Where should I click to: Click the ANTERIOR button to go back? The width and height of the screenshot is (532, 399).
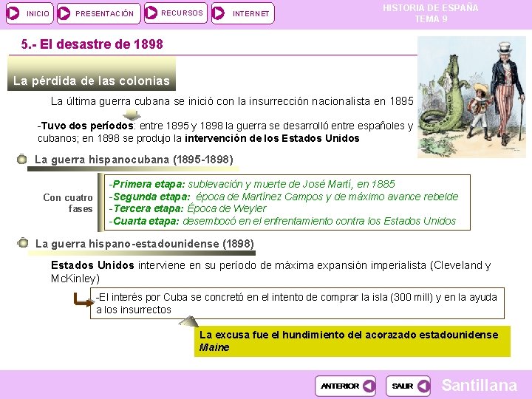pos(345,386)
